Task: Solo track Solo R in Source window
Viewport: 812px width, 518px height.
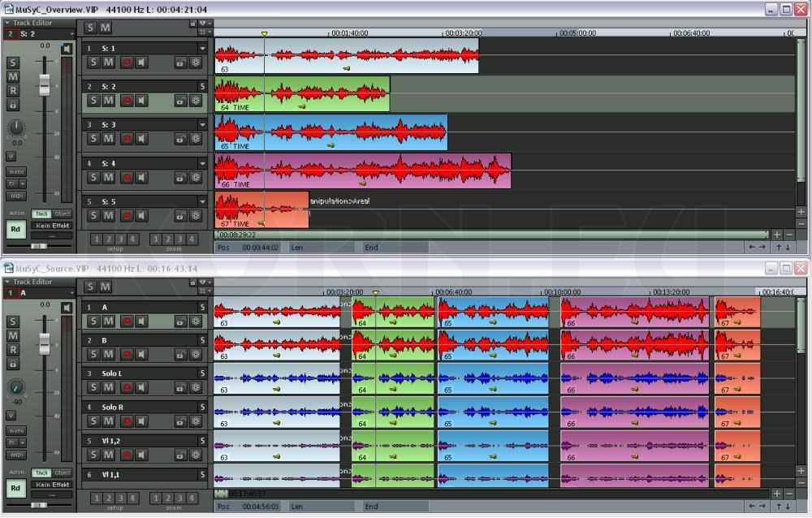Action: pos(93,421)
